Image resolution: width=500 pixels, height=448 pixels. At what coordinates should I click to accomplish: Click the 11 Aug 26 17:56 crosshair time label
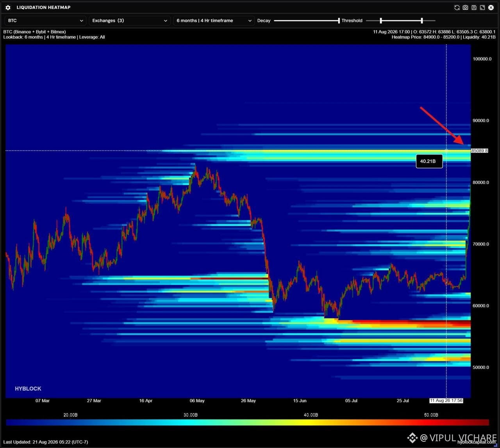point(446,401)
